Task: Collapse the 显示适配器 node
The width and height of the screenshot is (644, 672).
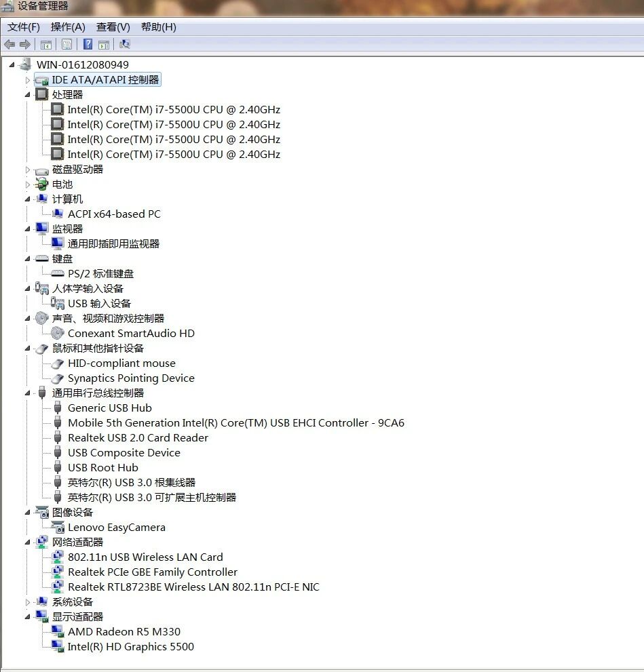Action: 27,616
